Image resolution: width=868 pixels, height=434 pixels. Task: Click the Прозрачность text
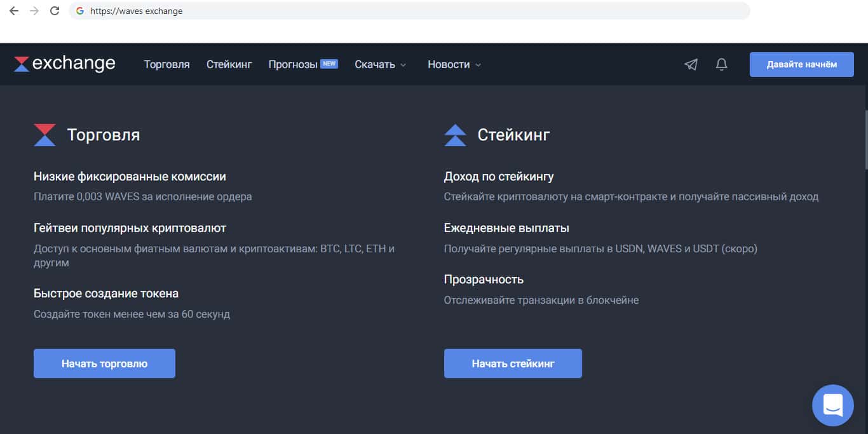[x=484, y=280]
